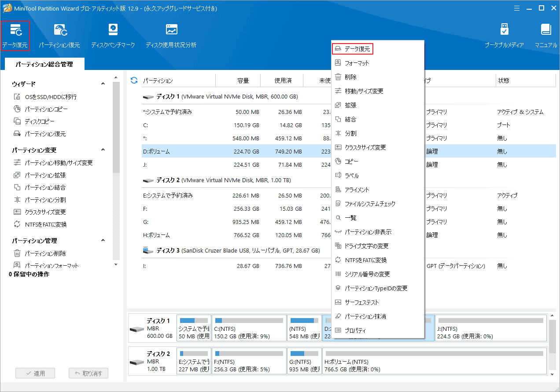This screenshot has width=560, height=392.
Task: Select パーティション移動/サイズ変更 in sidebar
Action: pos(53,163)
